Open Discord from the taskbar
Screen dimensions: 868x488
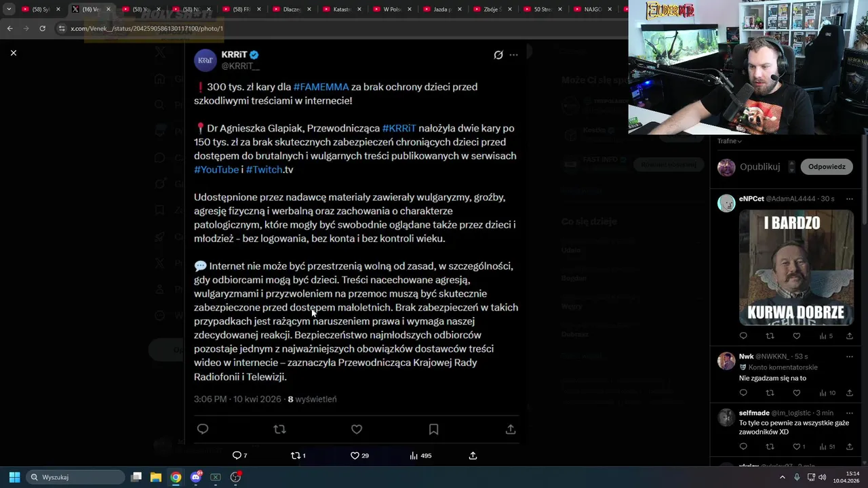(x=195, y=477)
